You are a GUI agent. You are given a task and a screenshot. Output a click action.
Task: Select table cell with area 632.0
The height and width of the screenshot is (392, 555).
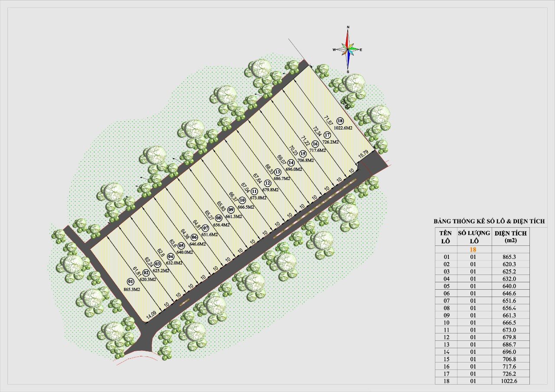click(511, 279)
